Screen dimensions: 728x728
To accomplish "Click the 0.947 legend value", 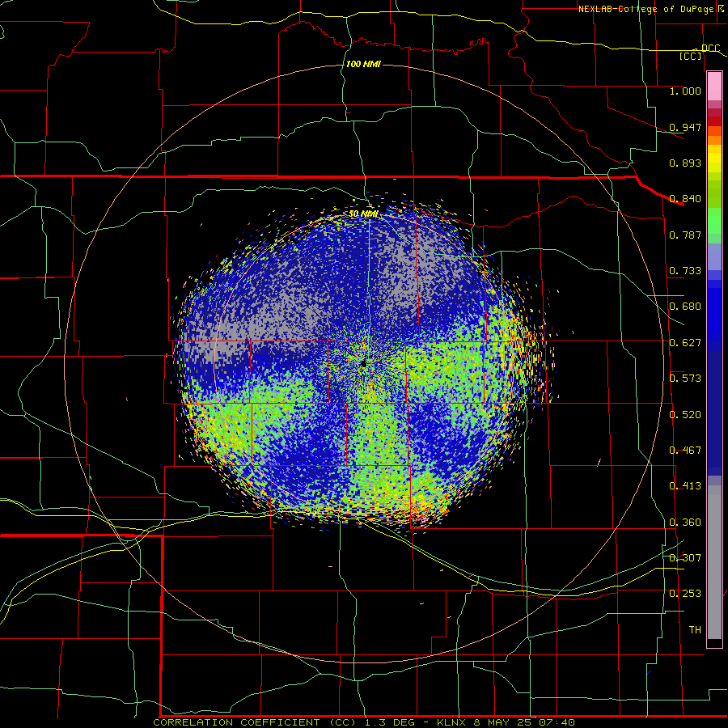I will (x=685, y=127).
